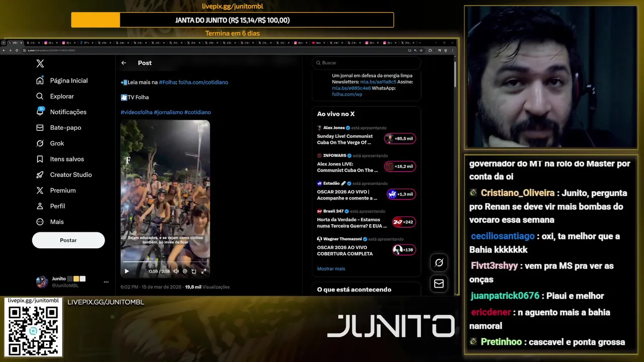Open account menu dots next to Junito
Image resolution: width=644 pixels, height=362 pixels.
[x=106, y=282]
